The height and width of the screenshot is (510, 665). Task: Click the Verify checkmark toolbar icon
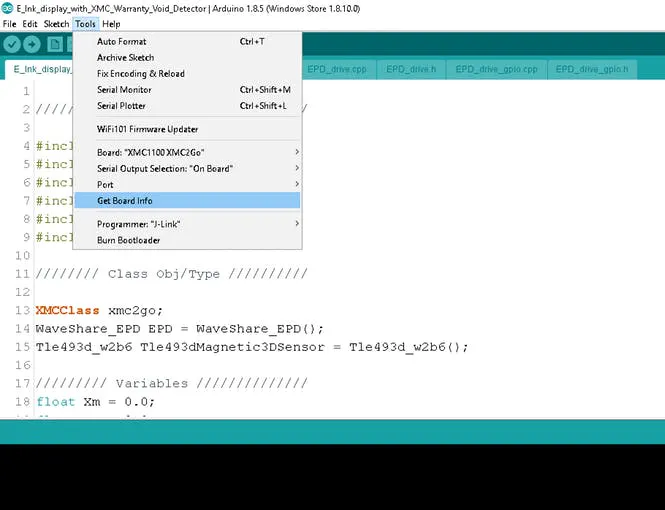pos(12,44)
